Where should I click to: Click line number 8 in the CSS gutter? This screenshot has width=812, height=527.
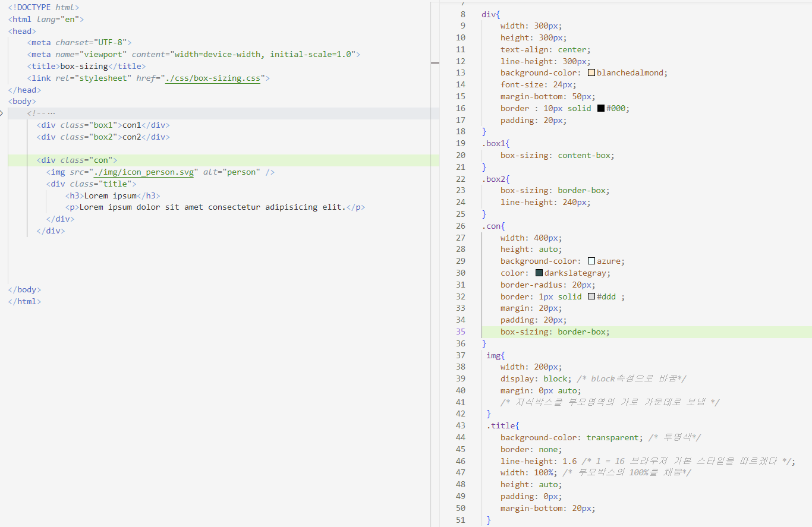tap(463, 14)
